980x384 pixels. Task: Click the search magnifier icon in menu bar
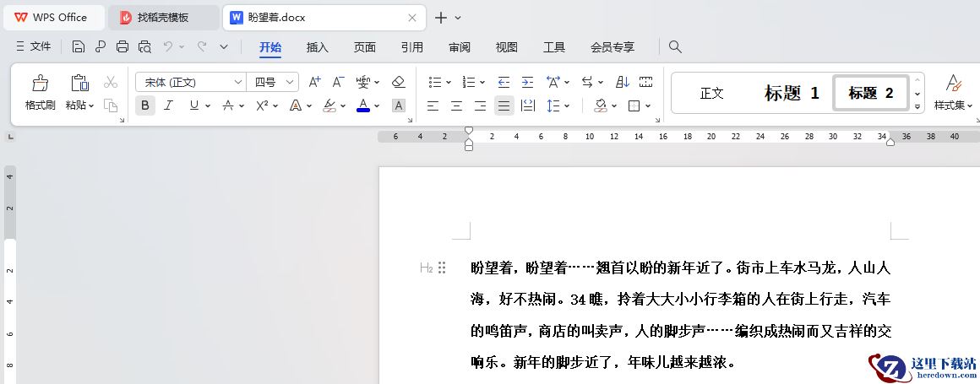(675, 46)
